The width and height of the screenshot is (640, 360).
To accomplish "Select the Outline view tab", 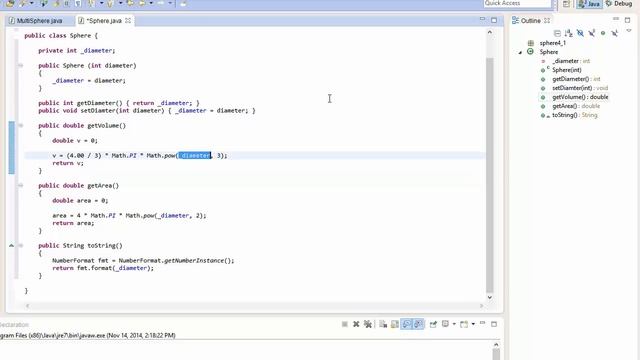I will point(531,20).
